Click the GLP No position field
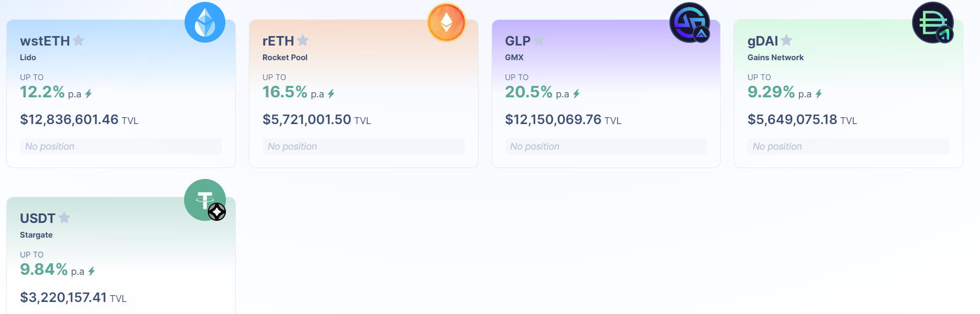The image size is (980, 314). point(607,147)
